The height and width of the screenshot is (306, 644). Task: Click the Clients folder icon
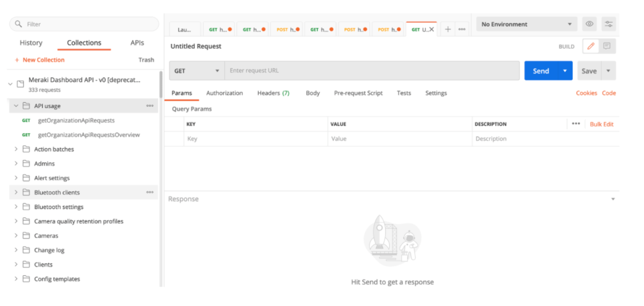(x=26, y=265)
